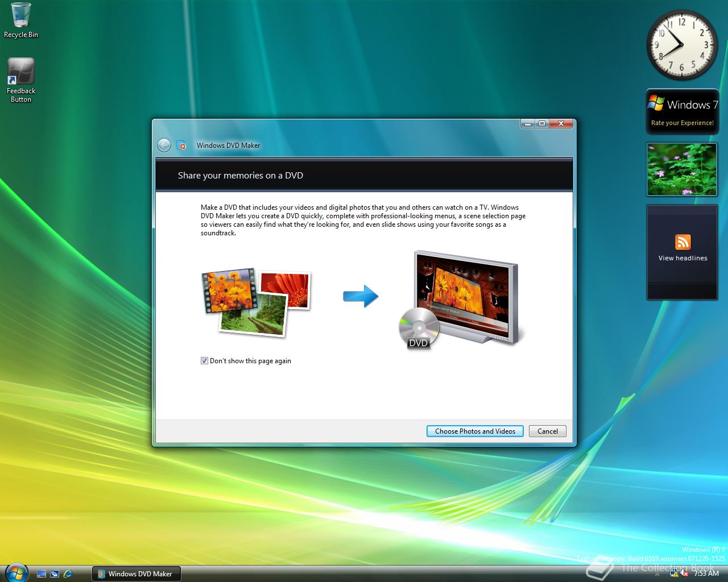This screenshot has width=728, height=582.
Task: Click the 7:53 AM taskbar clock
Action: click(x=706, y=573)
